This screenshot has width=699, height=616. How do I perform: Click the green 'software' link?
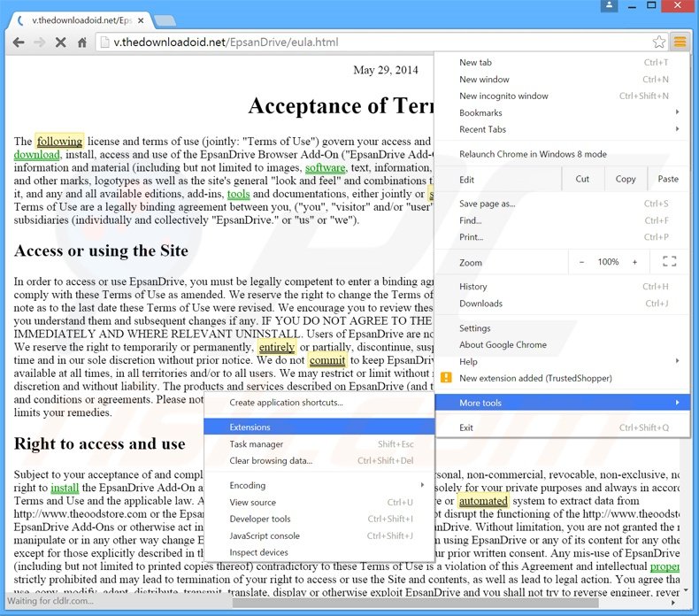click(325, 167)
